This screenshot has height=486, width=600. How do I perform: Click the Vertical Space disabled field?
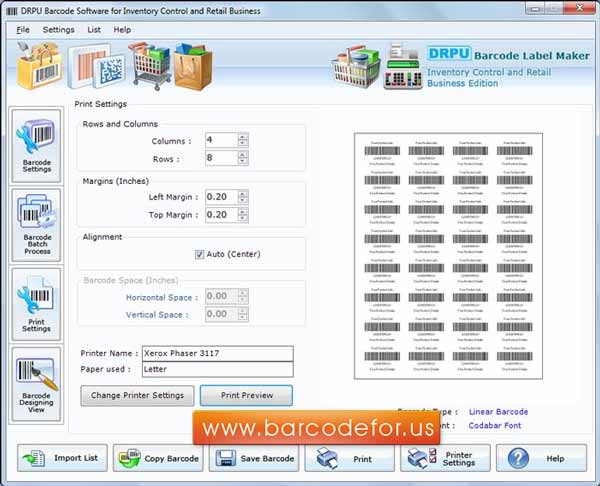coord(222,314)
